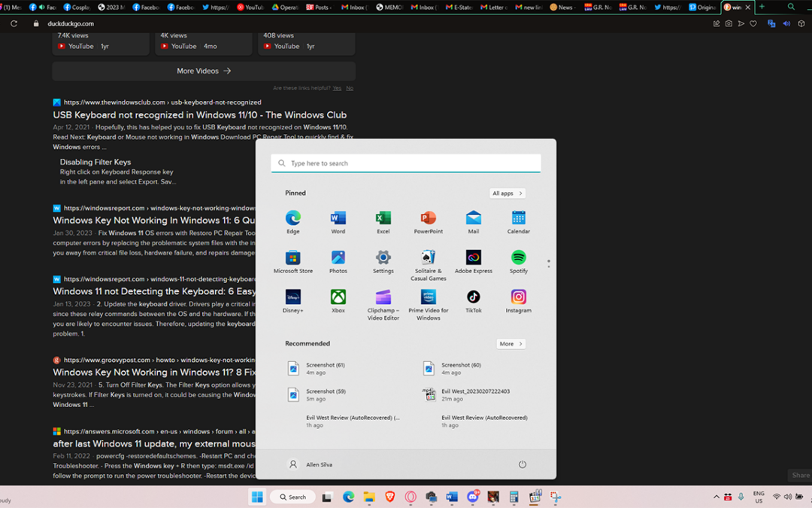Click the Type here to search field
This screenshot has width=812, height=508.
406,163
